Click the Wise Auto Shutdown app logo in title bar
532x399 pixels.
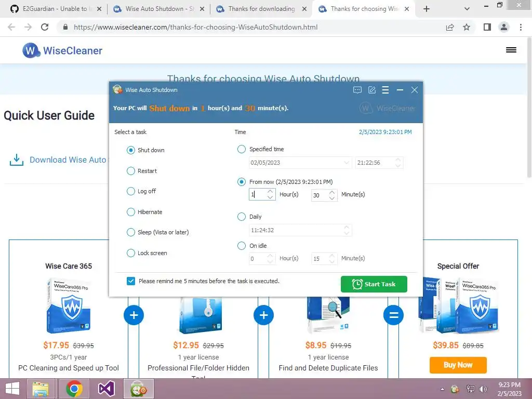(118, 89)
